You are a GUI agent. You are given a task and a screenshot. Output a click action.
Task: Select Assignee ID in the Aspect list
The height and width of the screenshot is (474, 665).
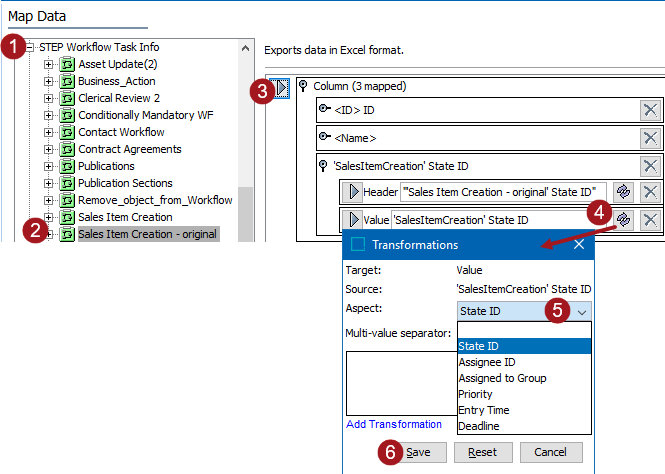[524, 362]
